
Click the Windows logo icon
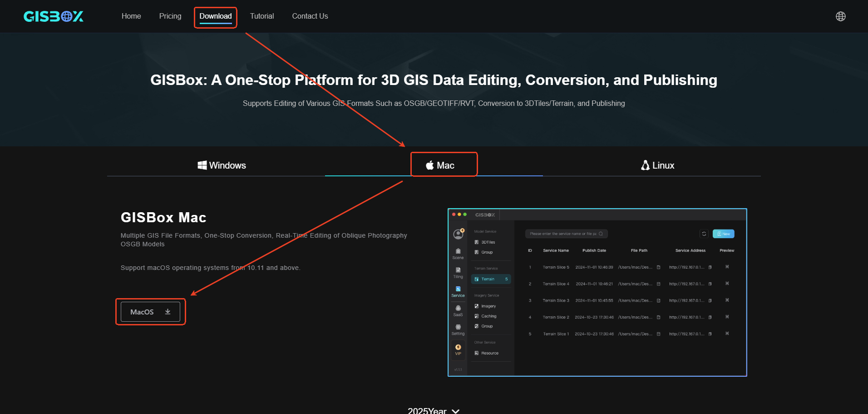point(202,165)
